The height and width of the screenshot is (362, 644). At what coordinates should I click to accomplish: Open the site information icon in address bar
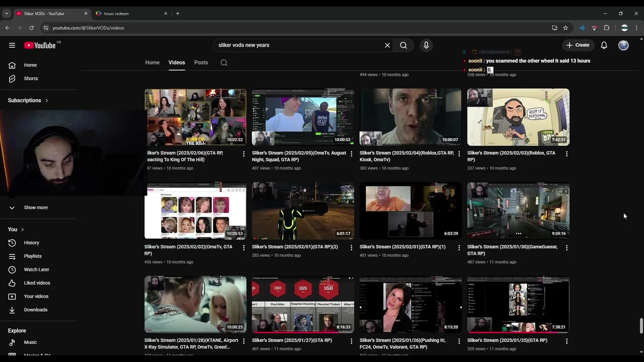tap(46, 28)
